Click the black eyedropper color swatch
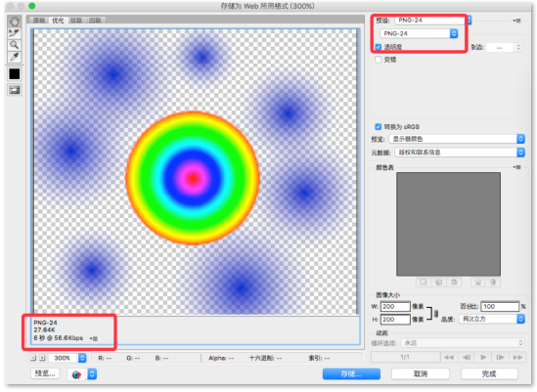537x392 pixels. [15, 74]
